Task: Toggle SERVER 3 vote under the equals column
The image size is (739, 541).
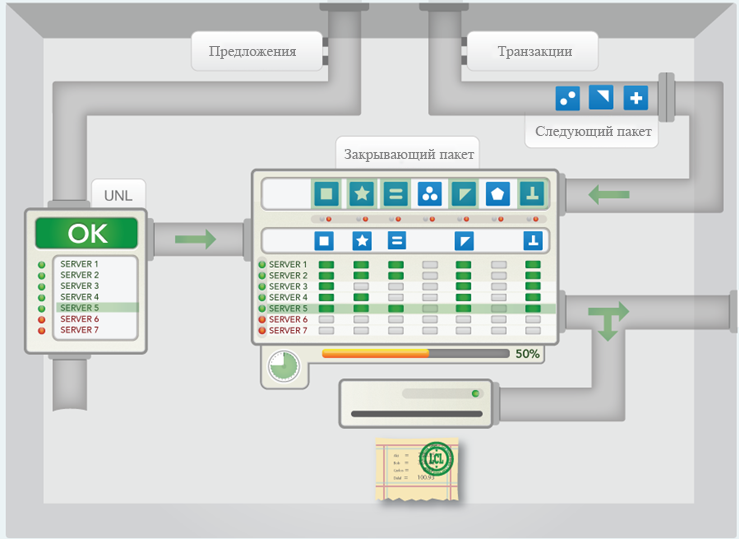Action: 396,287
